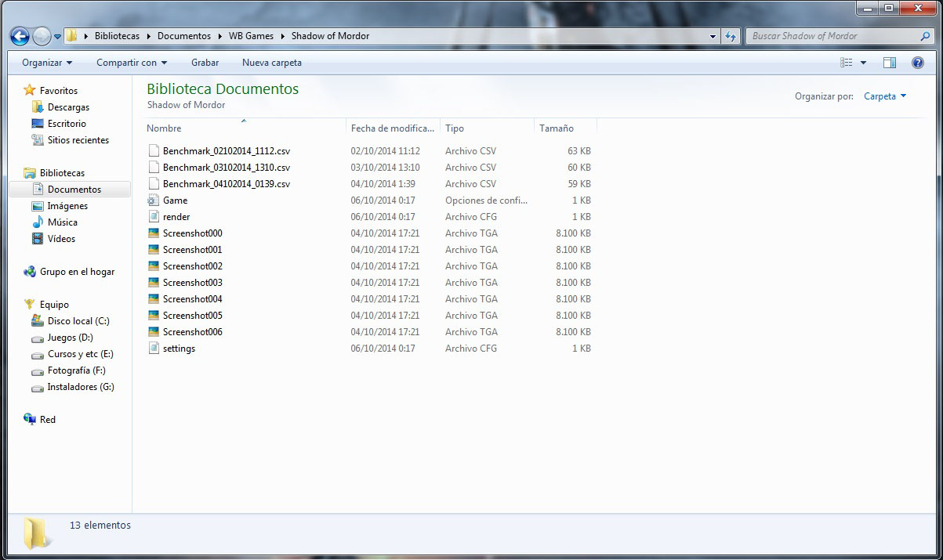943x560 pixels.
Task: Click the Opciones de confi... type cell
Action: 486,201
